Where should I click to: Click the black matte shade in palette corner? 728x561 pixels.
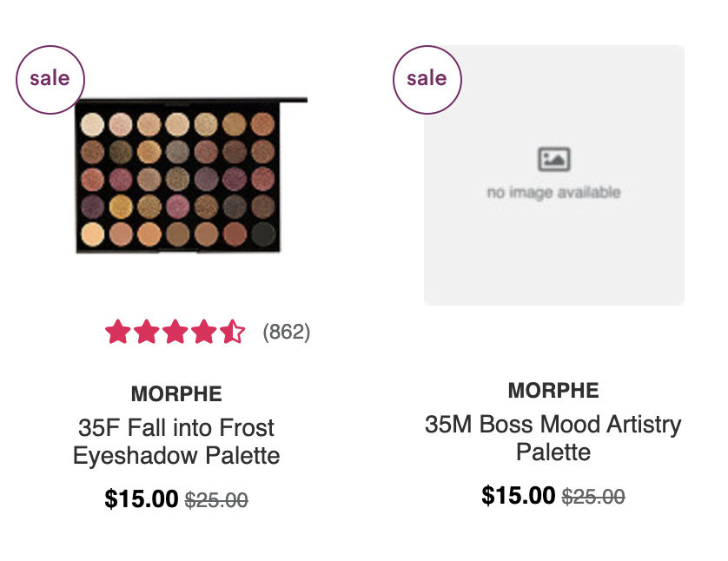click(263, 234)
